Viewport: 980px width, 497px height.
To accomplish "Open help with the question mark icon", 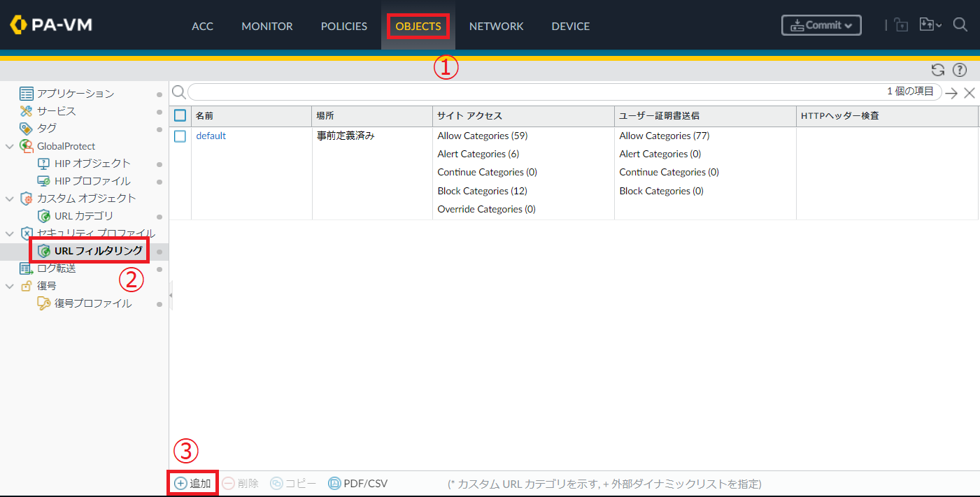I will (960, 70).
